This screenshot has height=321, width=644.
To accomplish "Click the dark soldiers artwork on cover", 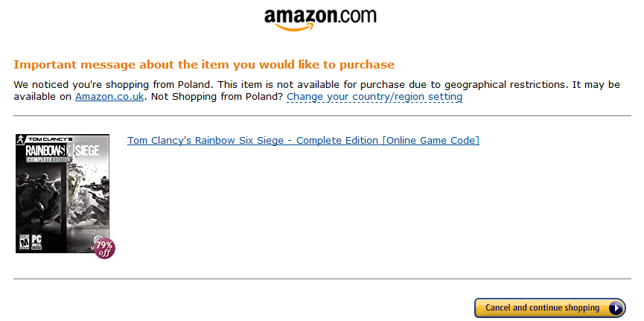I will tap(40, 197).
